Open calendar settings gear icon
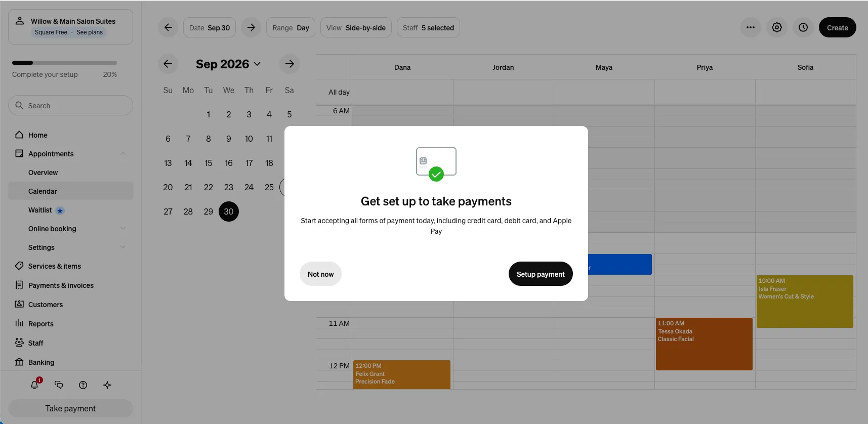Viewport: 868px width, 424px height. [777, 27]
